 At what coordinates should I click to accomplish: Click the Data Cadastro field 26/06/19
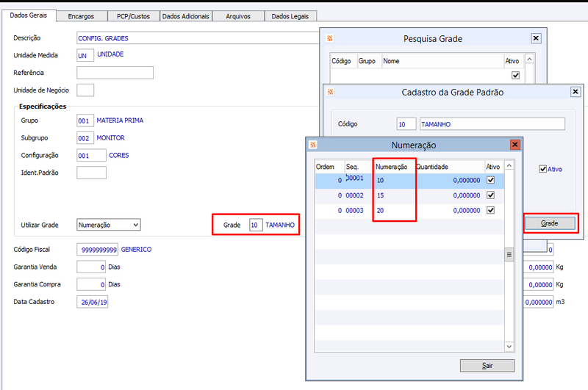[x=93, y=302]
